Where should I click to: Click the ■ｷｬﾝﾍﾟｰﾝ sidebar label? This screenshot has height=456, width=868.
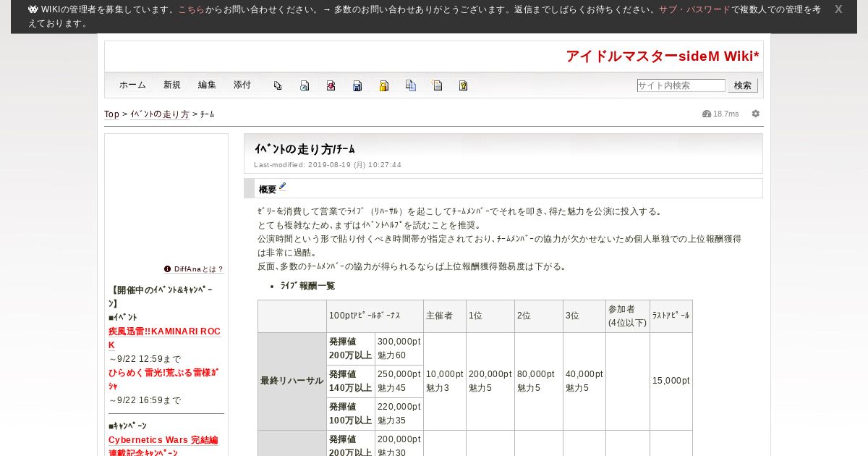coord(128,426)
